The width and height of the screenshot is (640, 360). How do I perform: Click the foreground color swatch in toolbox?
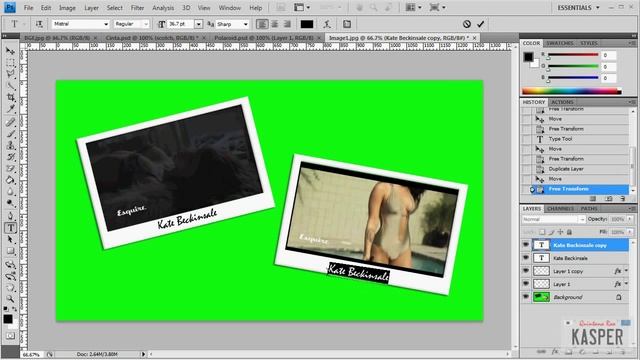pyautogui.click(x=8, y=319)
